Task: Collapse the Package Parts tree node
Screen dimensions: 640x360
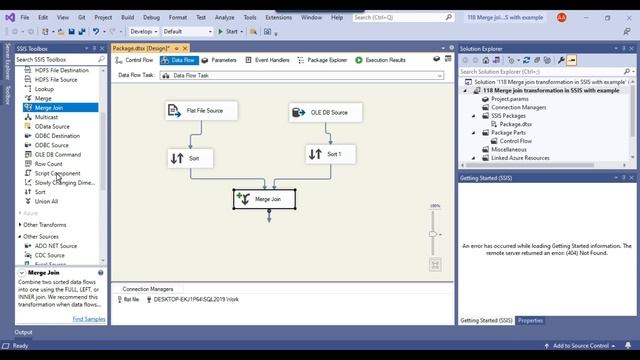Action: (x=474, y=133)
